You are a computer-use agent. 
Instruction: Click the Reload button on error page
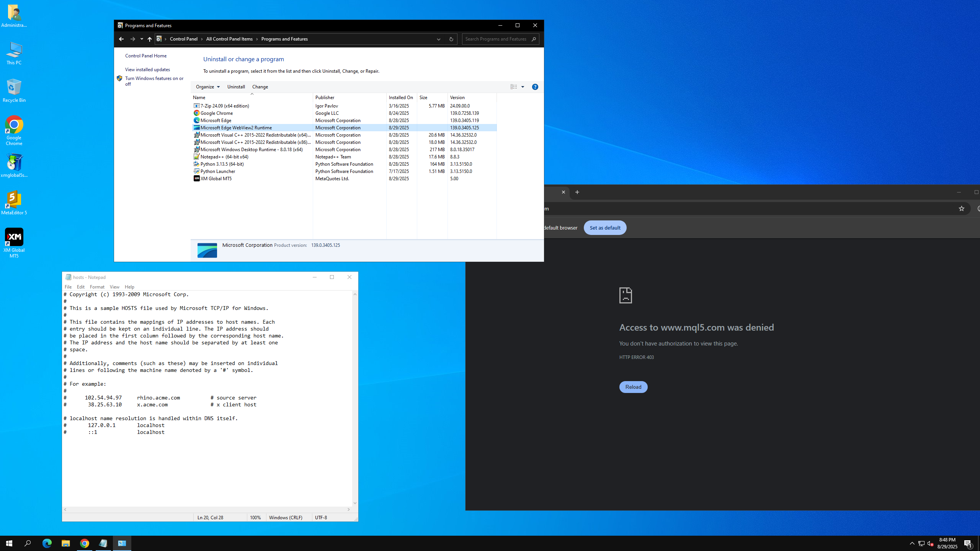633,387
